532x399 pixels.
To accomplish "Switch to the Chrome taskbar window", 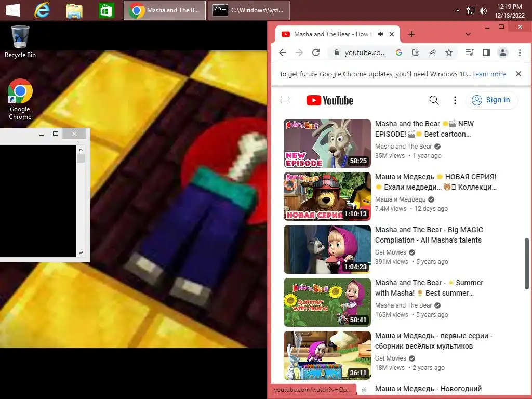I will click(x=165, y=10).
